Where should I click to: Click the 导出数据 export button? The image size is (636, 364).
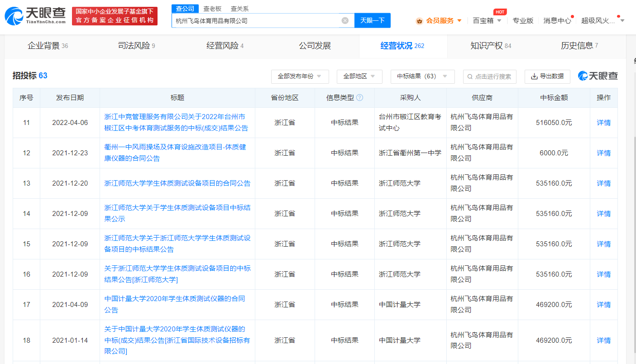click(x=547, y=77)
